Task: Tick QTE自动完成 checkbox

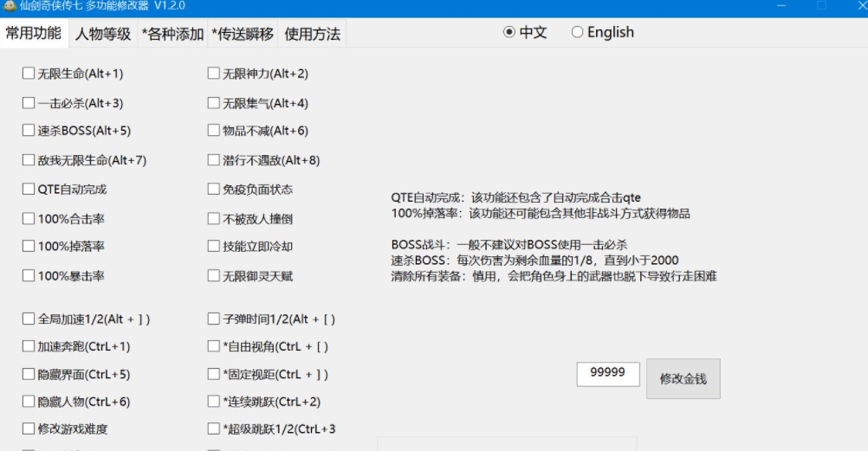Action: pos(29,190)
